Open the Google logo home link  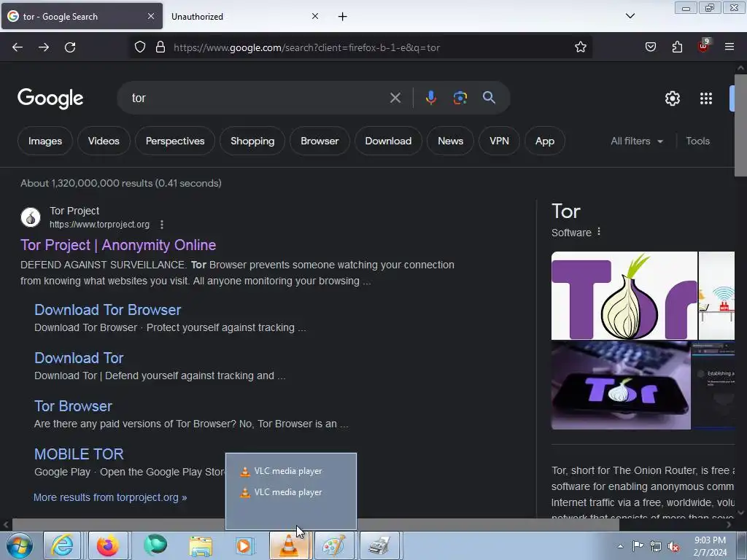(x=50, y=98)
